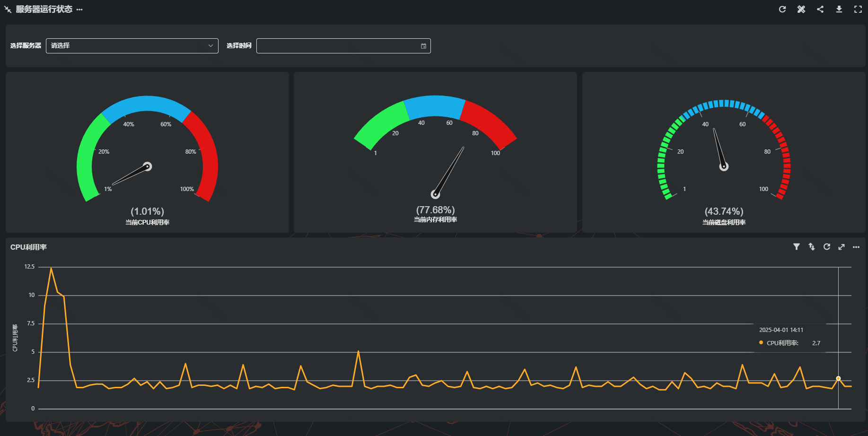Share the server status dashboard
Screen dimensions: 868x436
click(820, 9)
